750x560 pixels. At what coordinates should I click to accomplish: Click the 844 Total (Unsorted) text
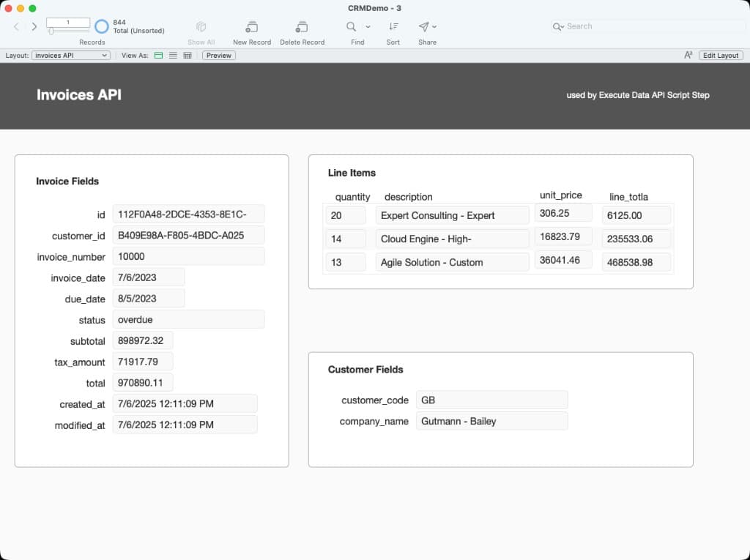[x=138, y=26]
